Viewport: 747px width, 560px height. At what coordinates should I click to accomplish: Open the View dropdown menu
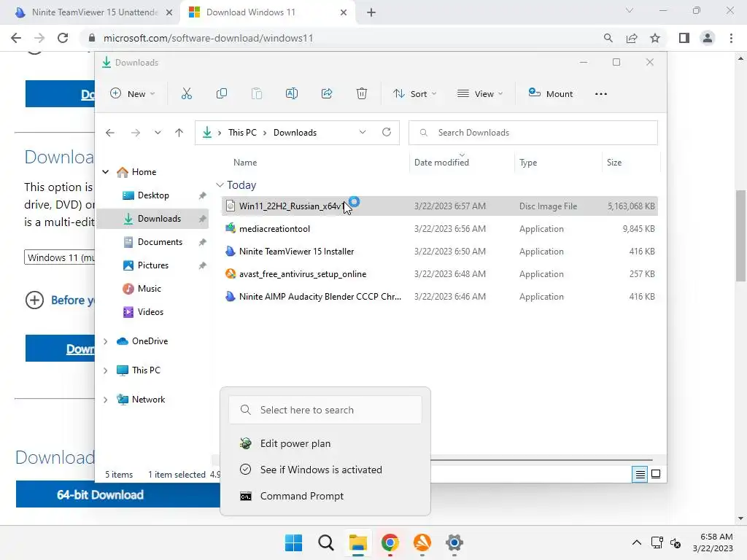pos(480,94)
